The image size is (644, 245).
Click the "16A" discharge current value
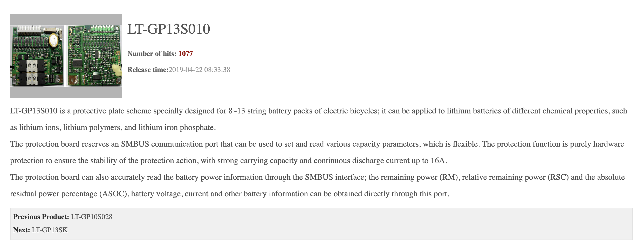(438, 161)
